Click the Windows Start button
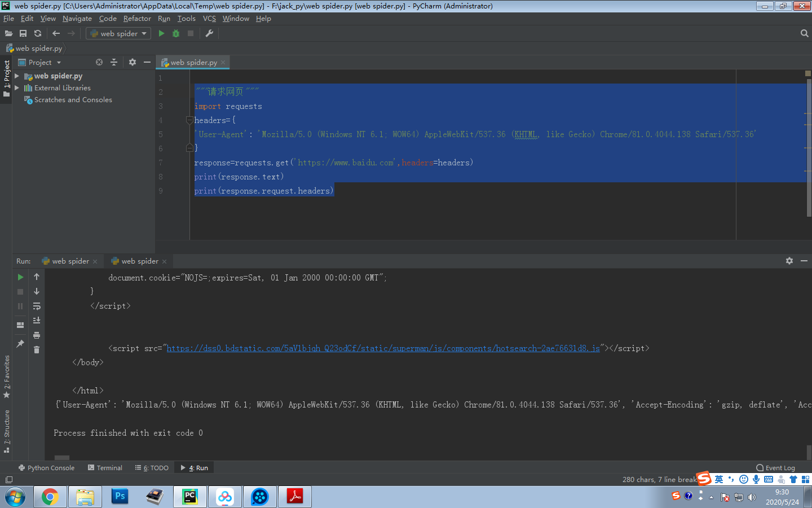Viewport: 812px width, 508px height. [15, 497]
